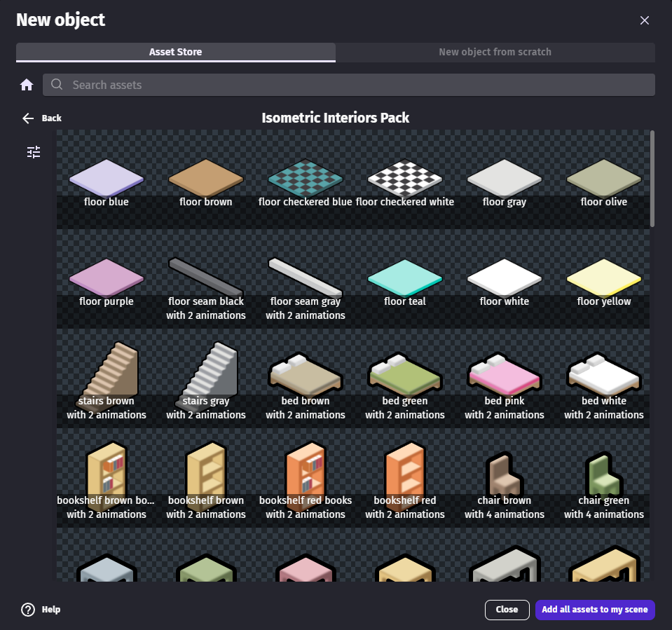Switch to the Asset Store tab
This screenshot has width=672, height=630.
[x=175, y=51]
